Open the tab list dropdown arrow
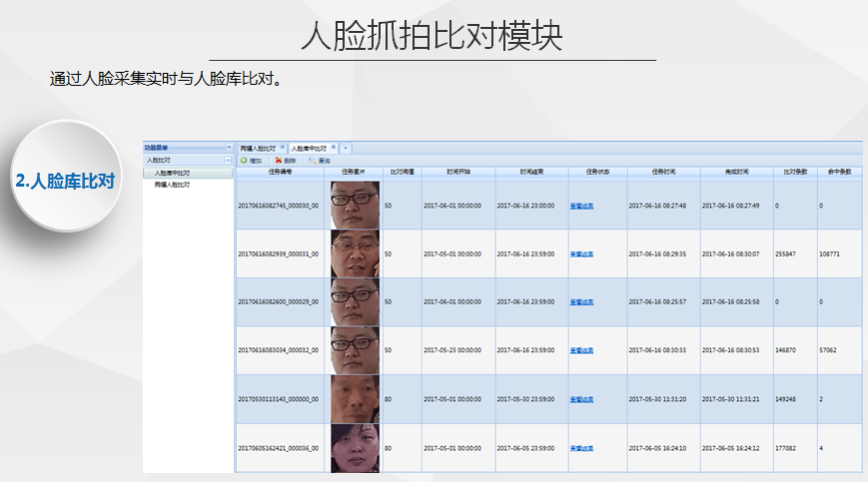The height and width of the screenshot is (482, 868). click(x=346, y=148)
